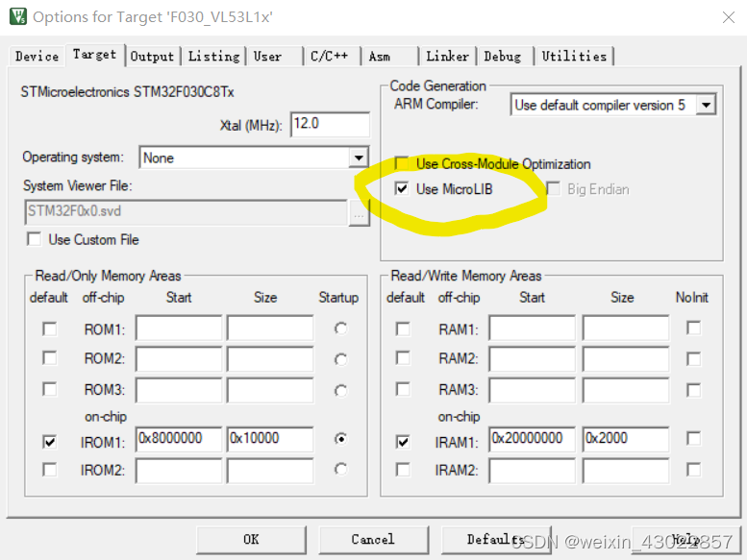Click the Help button
This screenshot has height=560, width=747.
tap(686, 540)
